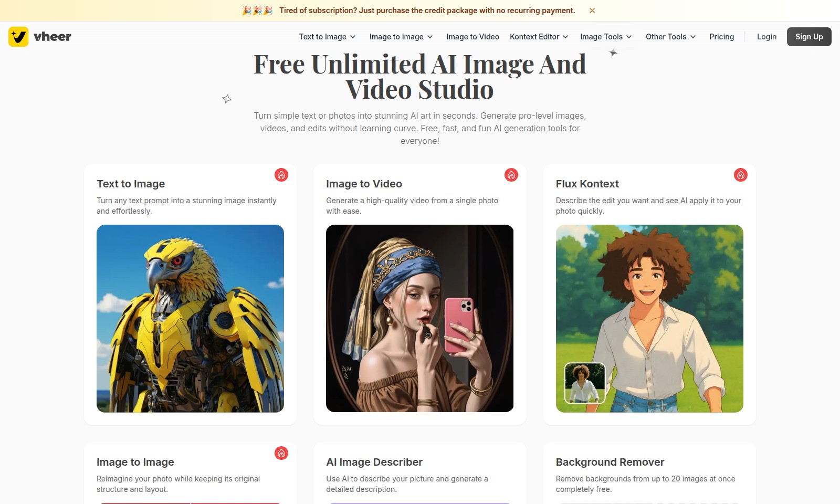Viewport: 840px width, 504px height.
Task: Click the 'Turn simple text or photos' subtitle
Action: [x=420, y=128]
